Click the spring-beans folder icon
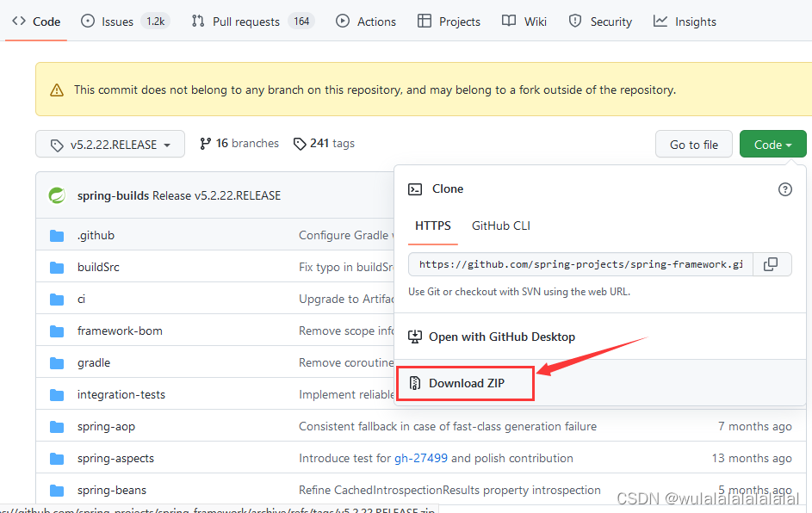 (57, 491)
